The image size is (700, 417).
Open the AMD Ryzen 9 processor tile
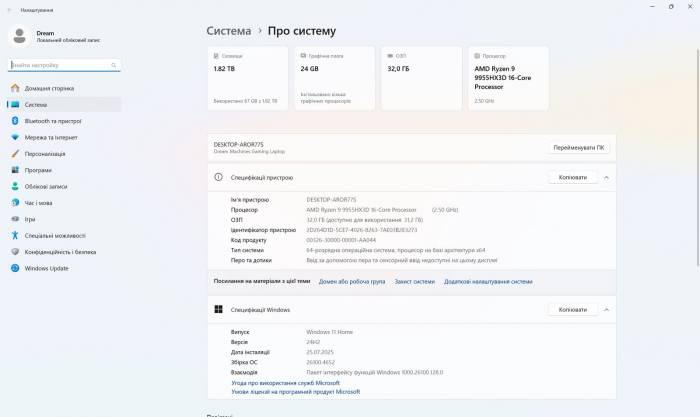(508, 78)
